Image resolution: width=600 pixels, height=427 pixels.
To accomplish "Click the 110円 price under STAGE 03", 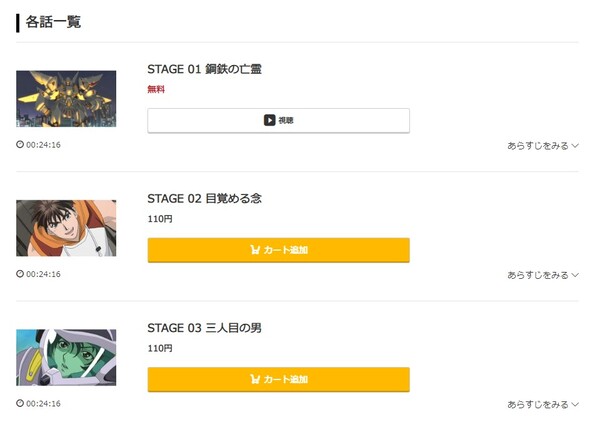I will [160, 348].
